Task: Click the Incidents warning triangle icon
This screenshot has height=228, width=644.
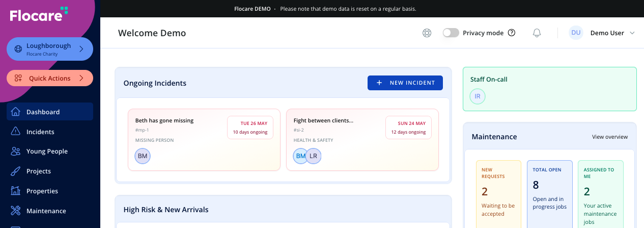Action: (16, 132)
